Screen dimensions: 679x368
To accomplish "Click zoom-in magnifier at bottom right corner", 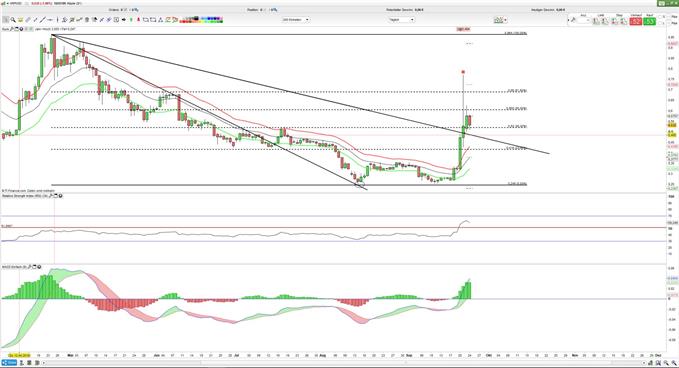I will (674, 362).
